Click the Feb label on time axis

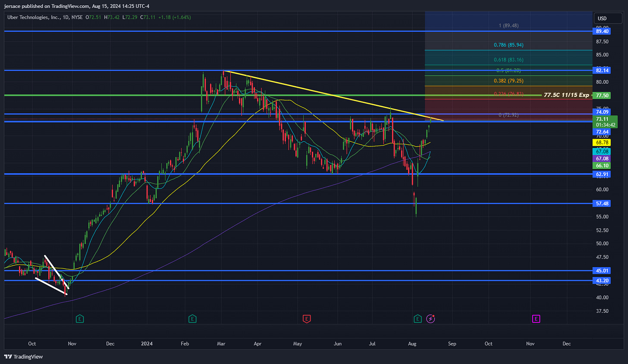[x=185, y=344]
